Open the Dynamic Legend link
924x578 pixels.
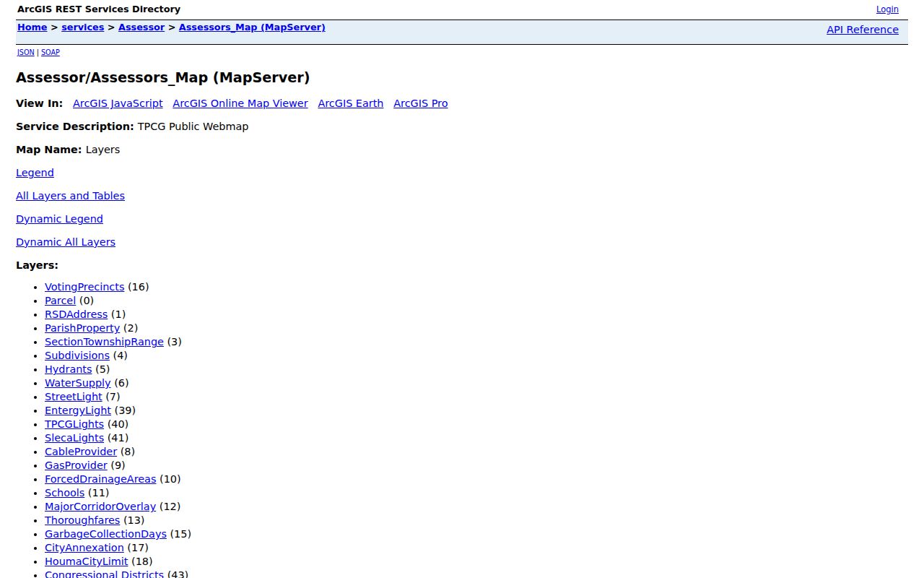pos(59,219)
